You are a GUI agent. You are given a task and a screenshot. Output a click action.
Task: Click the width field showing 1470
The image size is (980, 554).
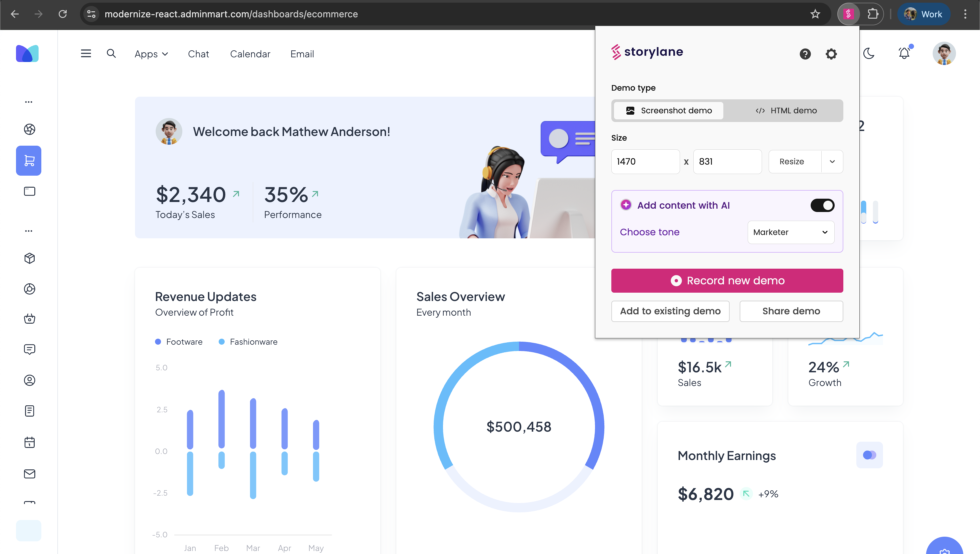[645, 161]
